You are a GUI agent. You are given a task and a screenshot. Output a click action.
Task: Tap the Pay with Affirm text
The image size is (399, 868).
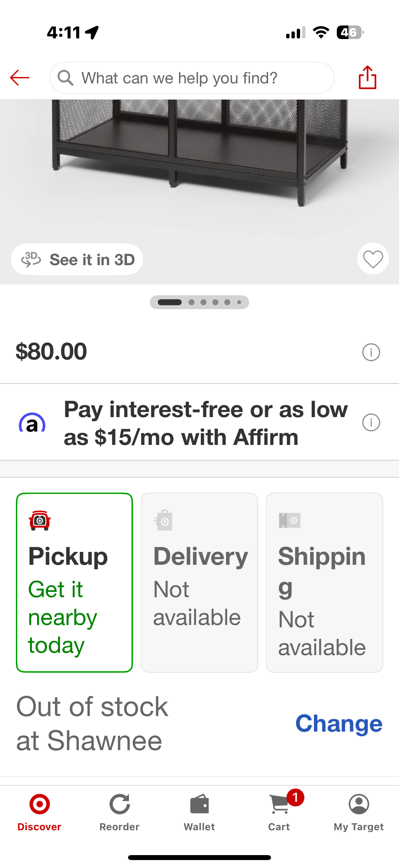205,423
